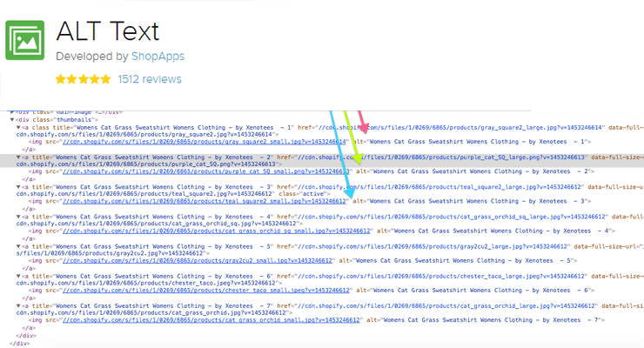
Task: Click the products/gray_square2.jpg data URL line
Action: (x=147, y=134)
